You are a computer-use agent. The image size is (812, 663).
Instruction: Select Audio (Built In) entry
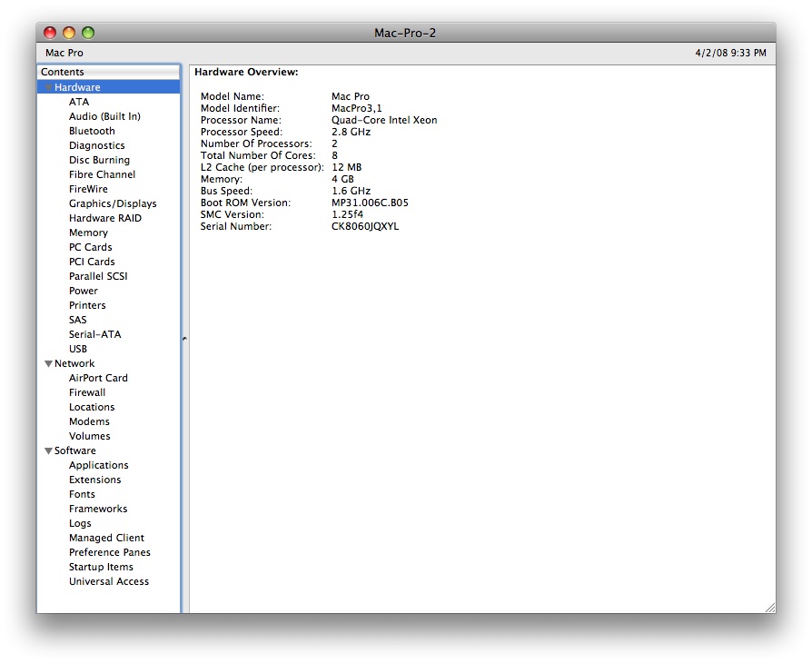pos(104,116)
